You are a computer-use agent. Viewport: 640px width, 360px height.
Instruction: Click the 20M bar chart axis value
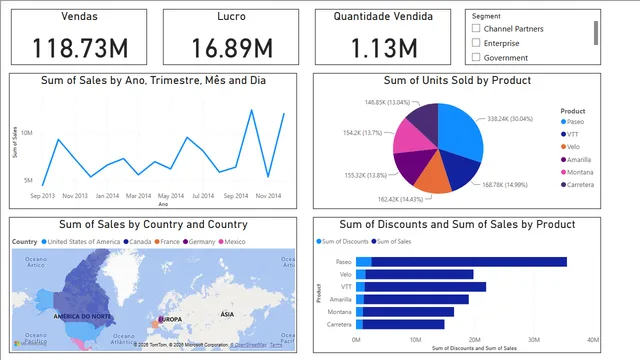474,340
